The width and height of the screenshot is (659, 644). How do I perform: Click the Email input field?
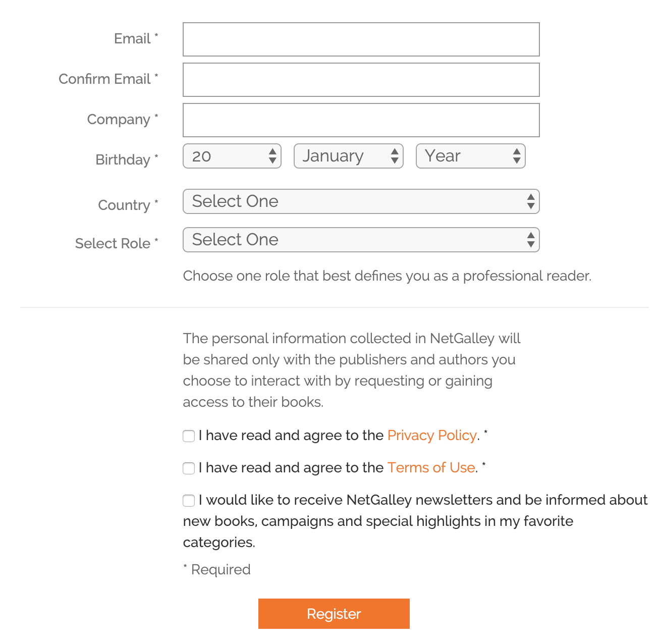tap(361, 39)
